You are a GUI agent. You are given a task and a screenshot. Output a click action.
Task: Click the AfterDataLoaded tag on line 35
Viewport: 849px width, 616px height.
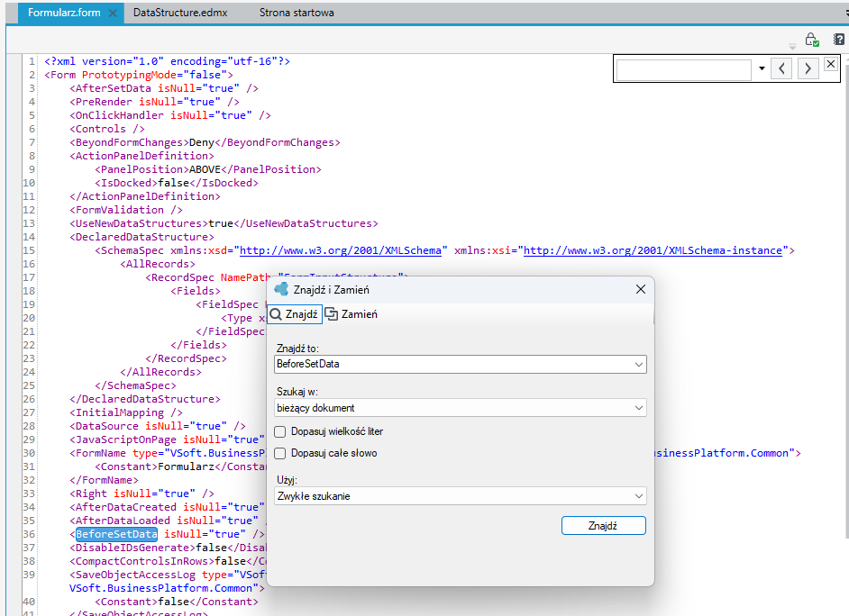point(123,521)
